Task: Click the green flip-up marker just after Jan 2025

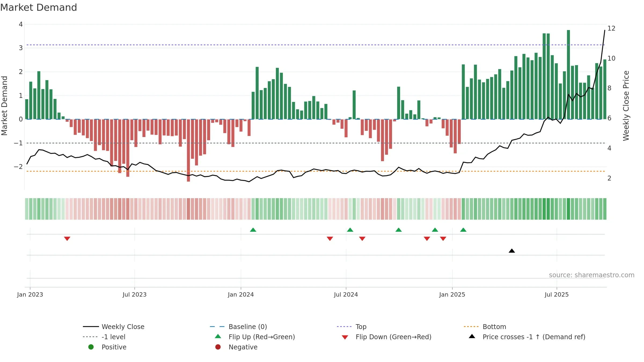Action: (x=463, y=230)
